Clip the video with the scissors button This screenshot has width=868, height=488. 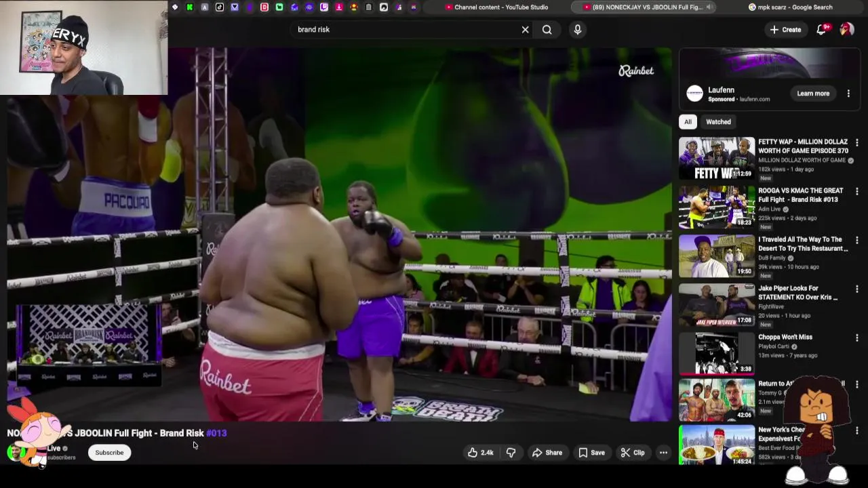[633, 453]
